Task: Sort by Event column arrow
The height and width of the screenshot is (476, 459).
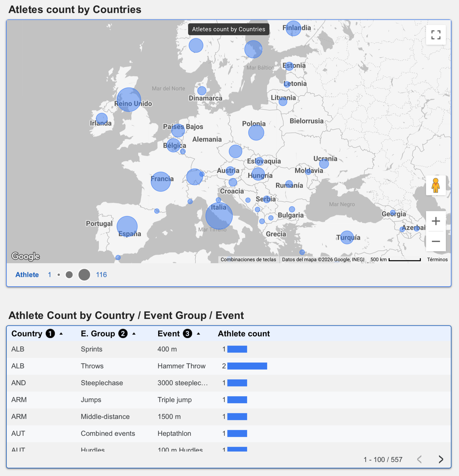Action: pos(199,334)
